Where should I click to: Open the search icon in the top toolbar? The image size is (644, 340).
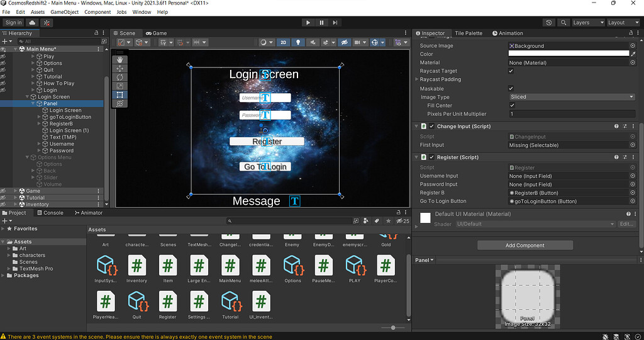coord(563,23)
